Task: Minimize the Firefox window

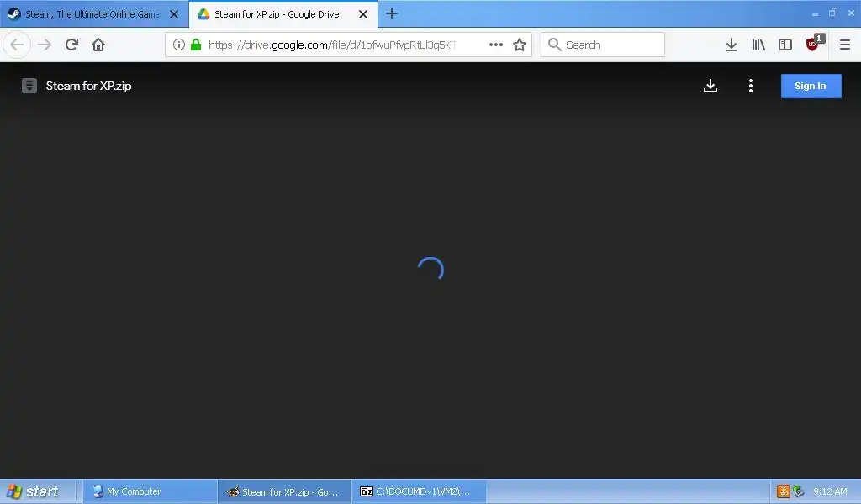Action: point(815,13)
